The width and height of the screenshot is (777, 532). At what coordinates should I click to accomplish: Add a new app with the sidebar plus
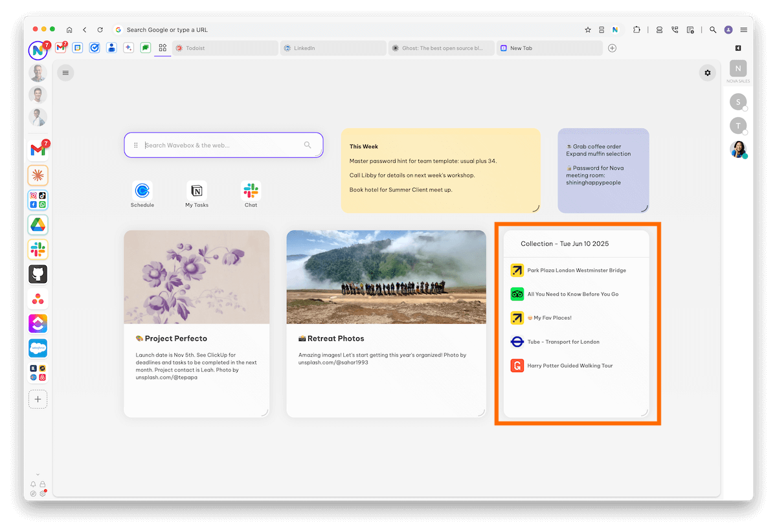pos(38,399)
